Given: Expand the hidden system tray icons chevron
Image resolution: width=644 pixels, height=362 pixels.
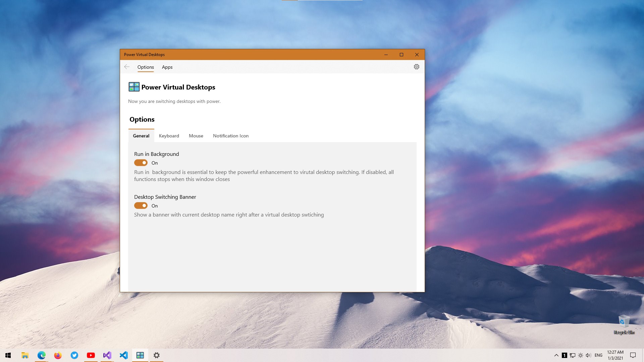Looking at the screenshot, I should point(556,355).
